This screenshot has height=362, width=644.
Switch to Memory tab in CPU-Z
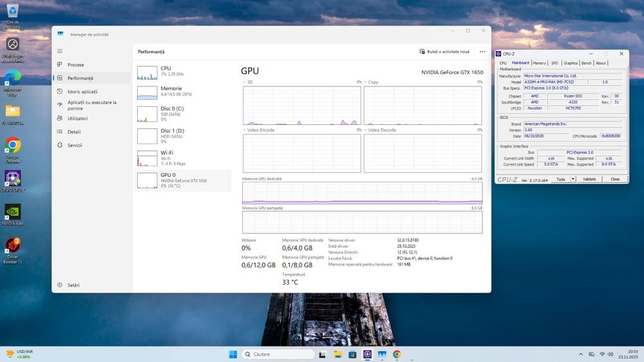point(539,63)
